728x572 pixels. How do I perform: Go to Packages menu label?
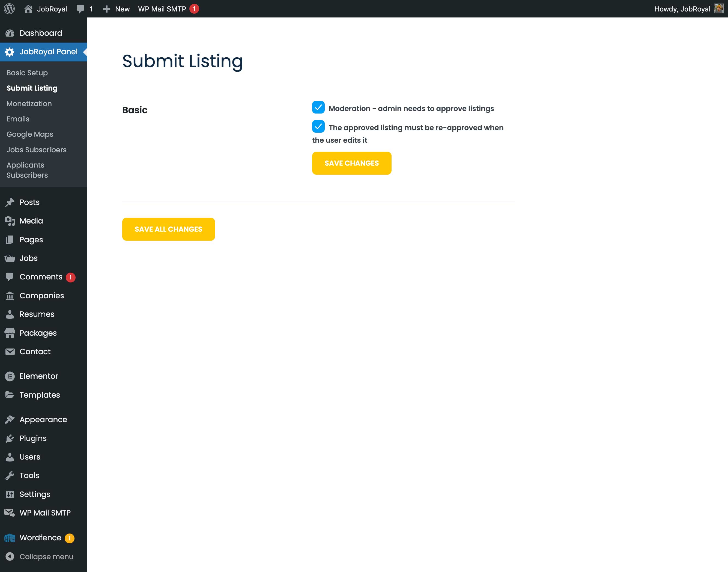coord(38,333)
